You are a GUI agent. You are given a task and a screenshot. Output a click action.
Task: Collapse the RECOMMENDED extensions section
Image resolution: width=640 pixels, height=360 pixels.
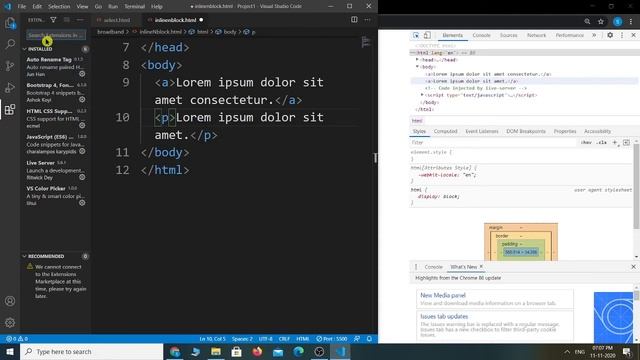[24, 256]
